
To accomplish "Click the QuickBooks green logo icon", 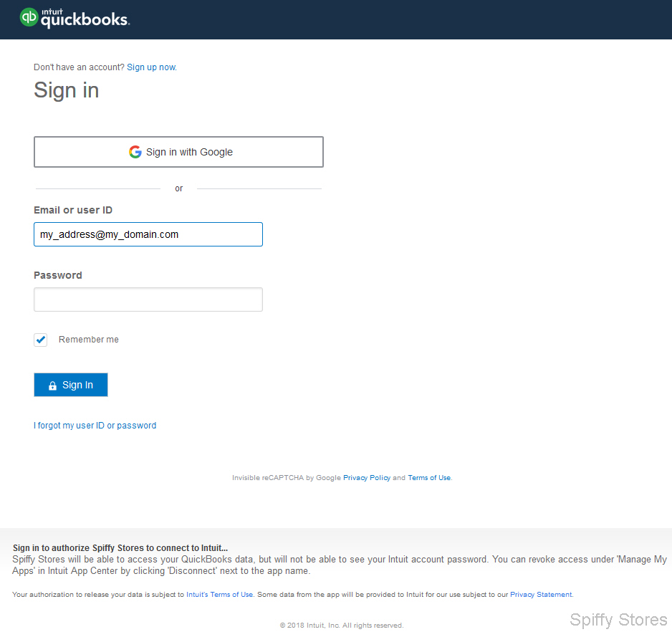I will [x=29, y=17].
